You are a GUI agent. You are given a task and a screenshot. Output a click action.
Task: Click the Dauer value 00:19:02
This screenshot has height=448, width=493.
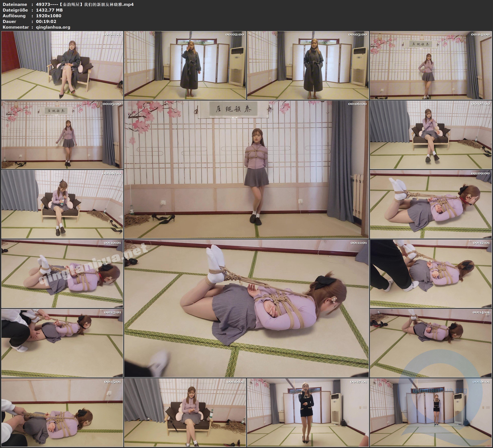click(x=46, y=21)
